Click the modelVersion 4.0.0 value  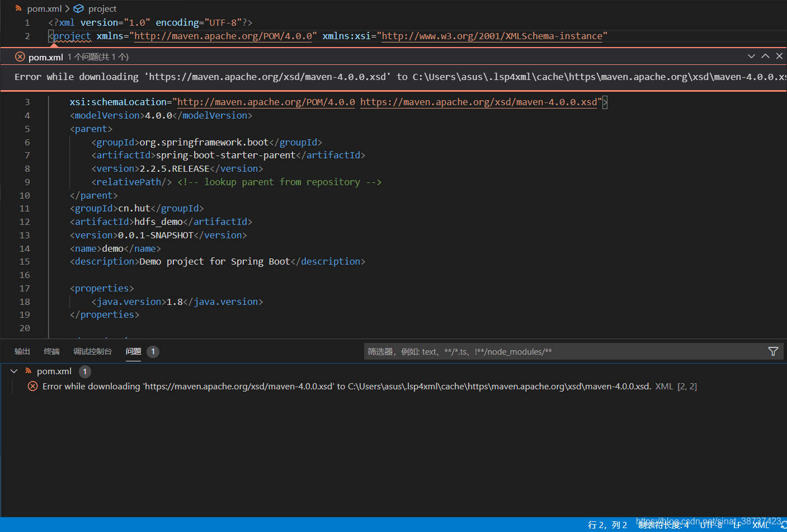(x=158, y=115)
